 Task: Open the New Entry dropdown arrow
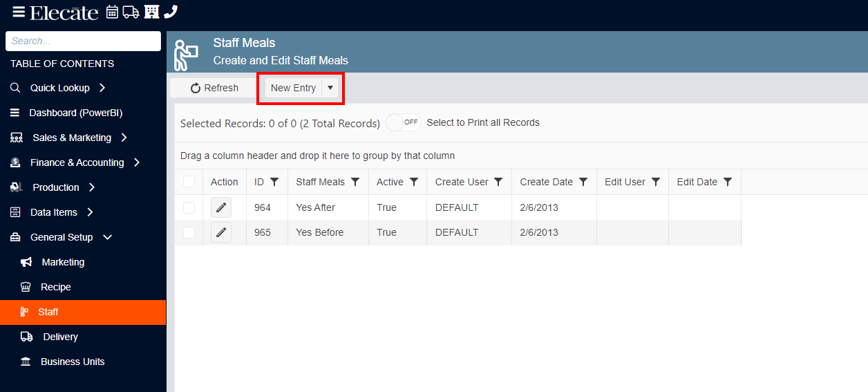click(x=330, y=88)
